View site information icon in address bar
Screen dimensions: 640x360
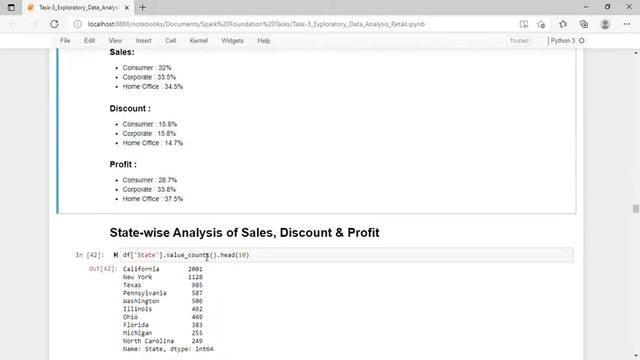pos(78,24)
